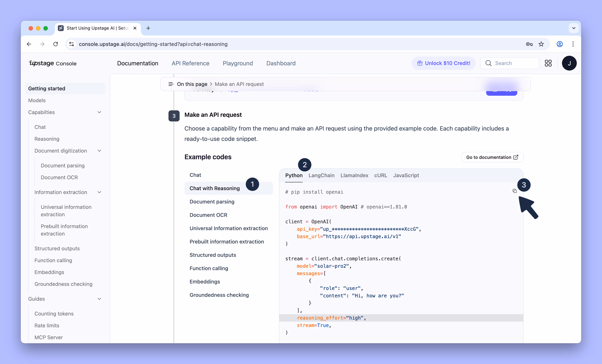The image size is (602, 364).
Task: Click the Search input field
Action: [513, 63]
